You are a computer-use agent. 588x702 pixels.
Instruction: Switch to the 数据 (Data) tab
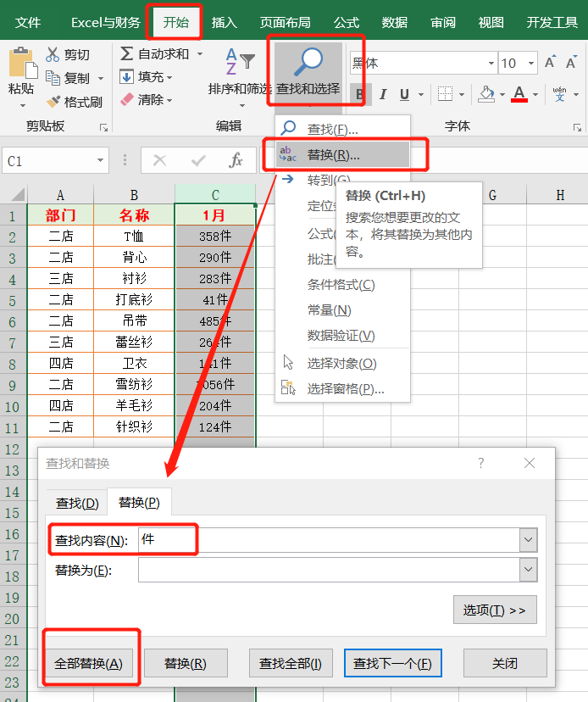(395, 22)
